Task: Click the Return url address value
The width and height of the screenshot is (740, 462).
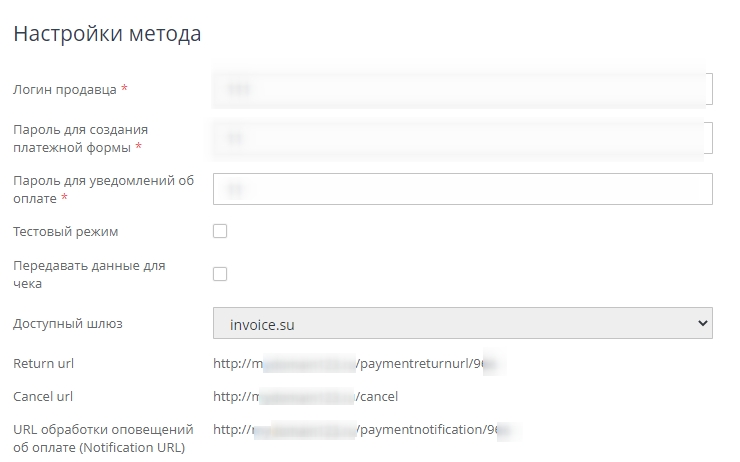Action: (x=355, y=362)
